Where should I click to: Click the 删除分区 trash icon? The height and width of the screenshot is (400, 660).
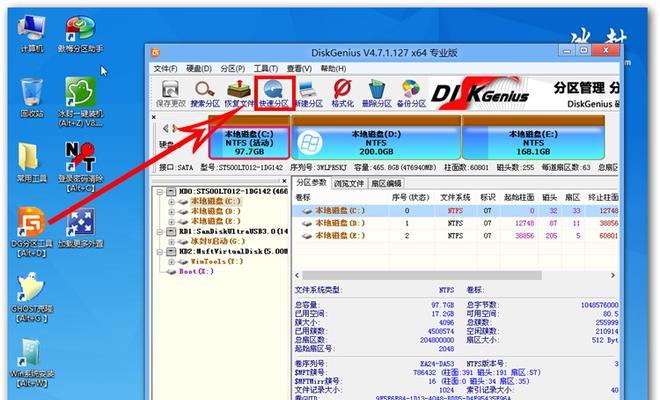pyautogui.click(x=377, y=93)
